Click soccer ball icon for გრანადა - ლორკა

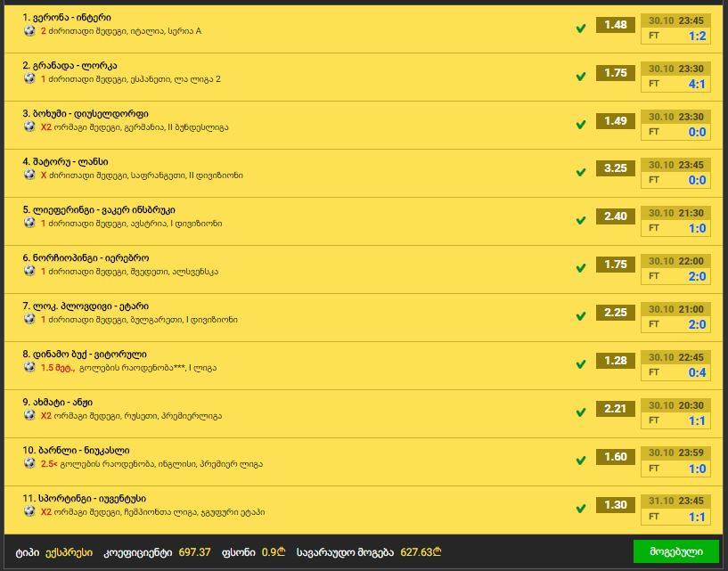[x=29, y=79]
